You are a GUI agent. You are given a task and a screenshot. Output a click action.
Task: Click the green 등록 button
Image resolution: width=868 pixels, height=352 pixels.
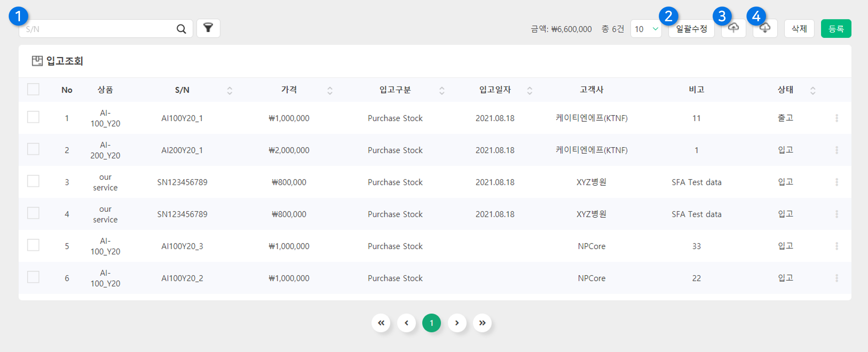point(836,29)
